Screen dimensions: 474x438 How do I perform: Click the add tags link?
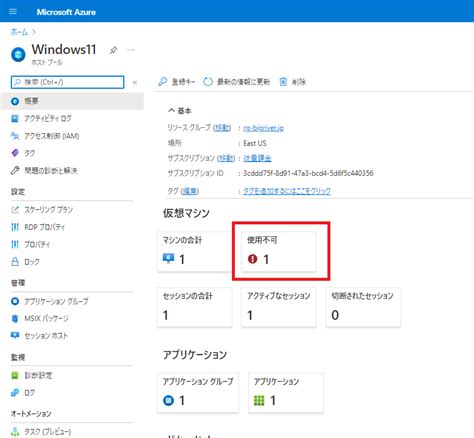(287, 191)
